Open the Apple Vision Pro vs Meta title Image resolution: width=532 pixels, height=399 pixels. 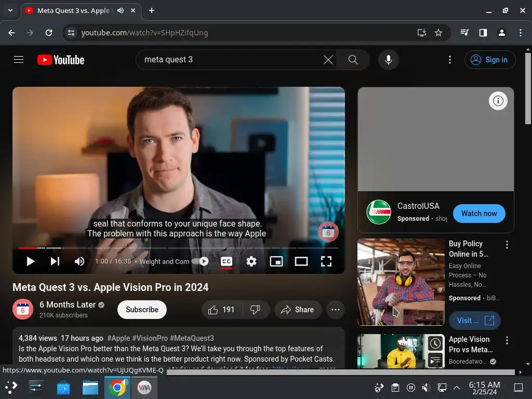pos(470,344)
